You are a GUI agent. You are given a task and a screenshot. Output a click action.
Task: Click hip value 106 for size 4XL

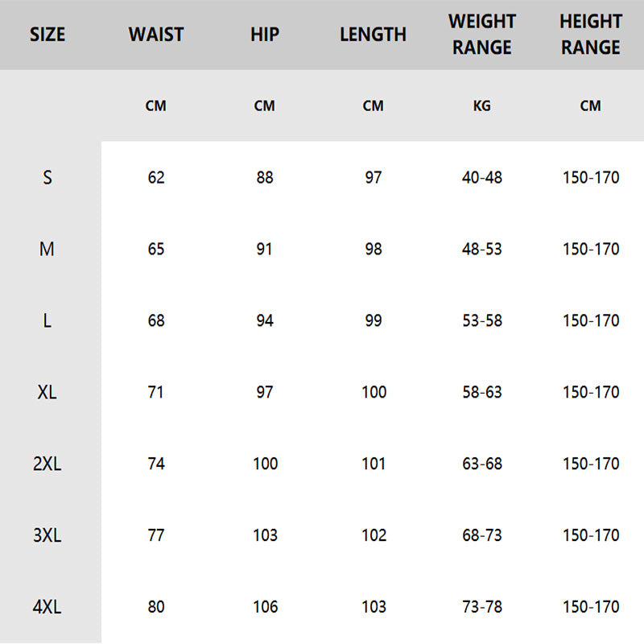point(265,607)
